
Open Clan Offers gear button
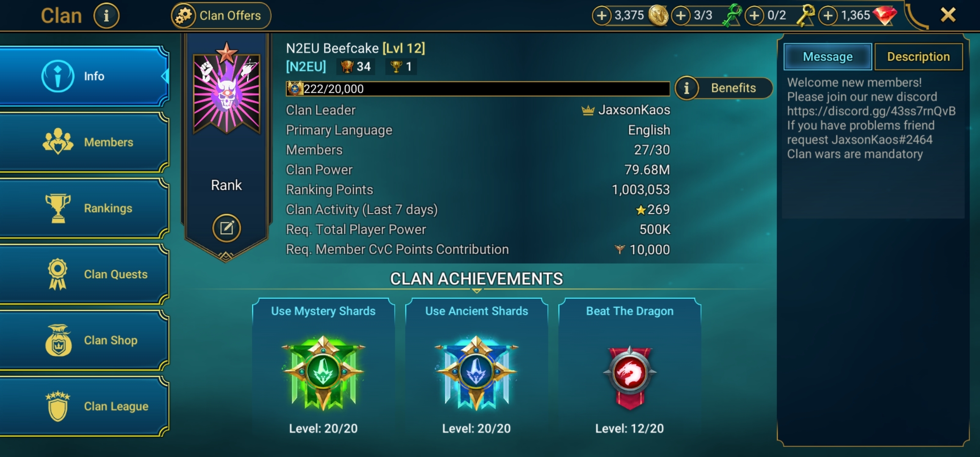pos(221,16)
